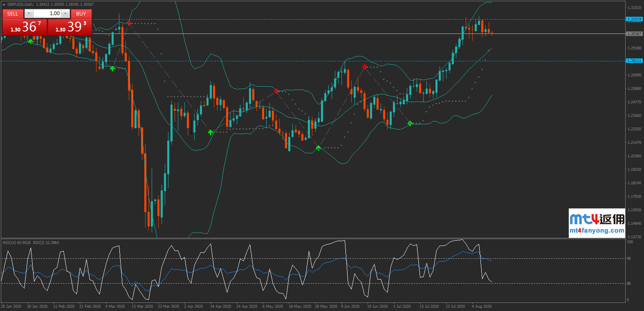This screenshot has width=644, height=311.
Task: Select the green up arrow in late February 2020
Action: (x=112, y=68)
